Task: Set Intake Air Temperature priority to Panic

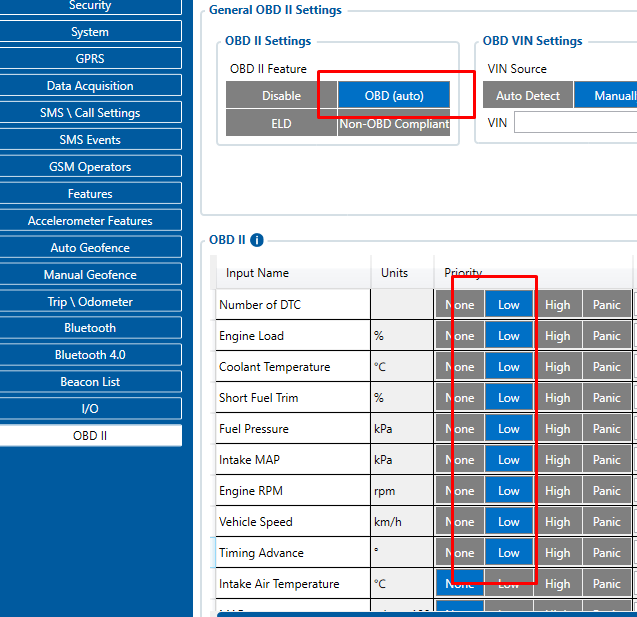Action: coord(606,584)
